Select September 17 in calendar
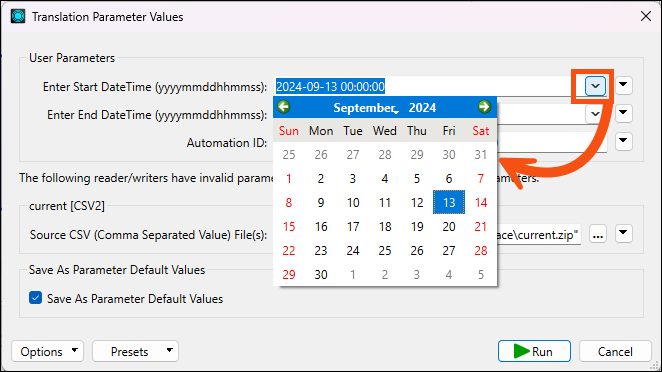The image size is (662, 372). [353, 227]
